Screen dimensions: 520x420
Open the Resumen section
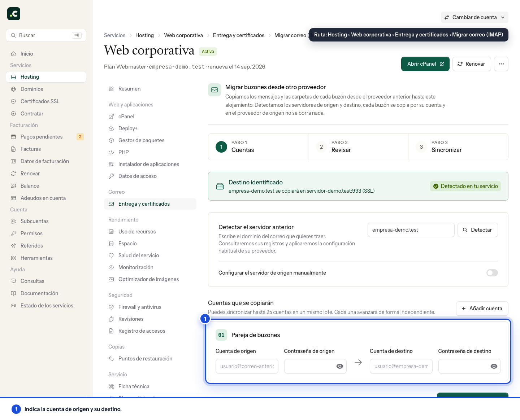tap(150, 89)
